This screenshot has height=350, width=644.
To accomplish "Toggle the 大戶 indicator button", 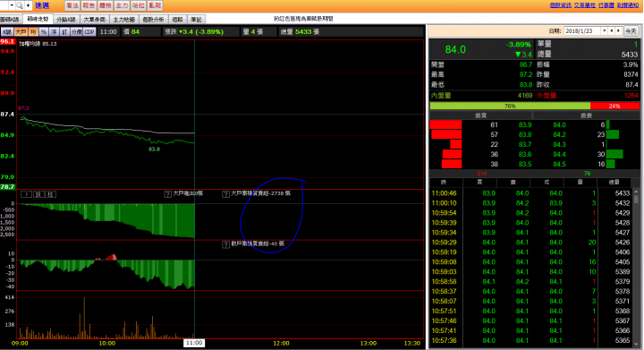I will [21, 31].
